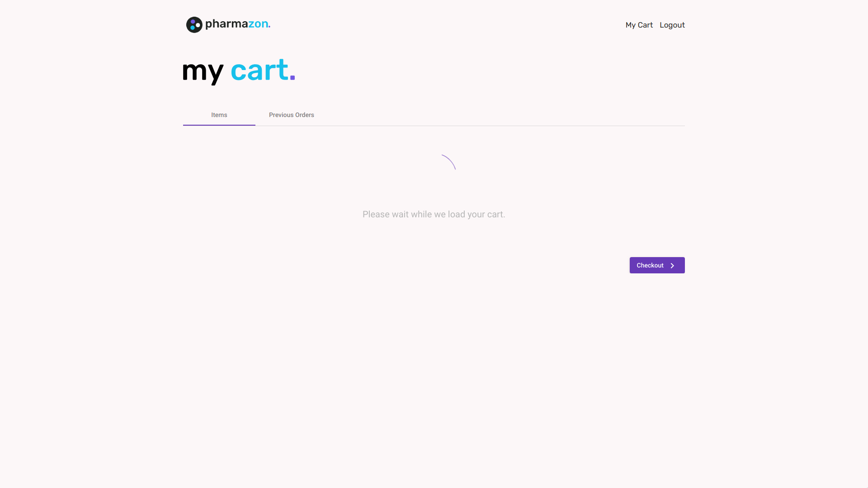Click the purple dot in the logo

(x=193, y=22)
